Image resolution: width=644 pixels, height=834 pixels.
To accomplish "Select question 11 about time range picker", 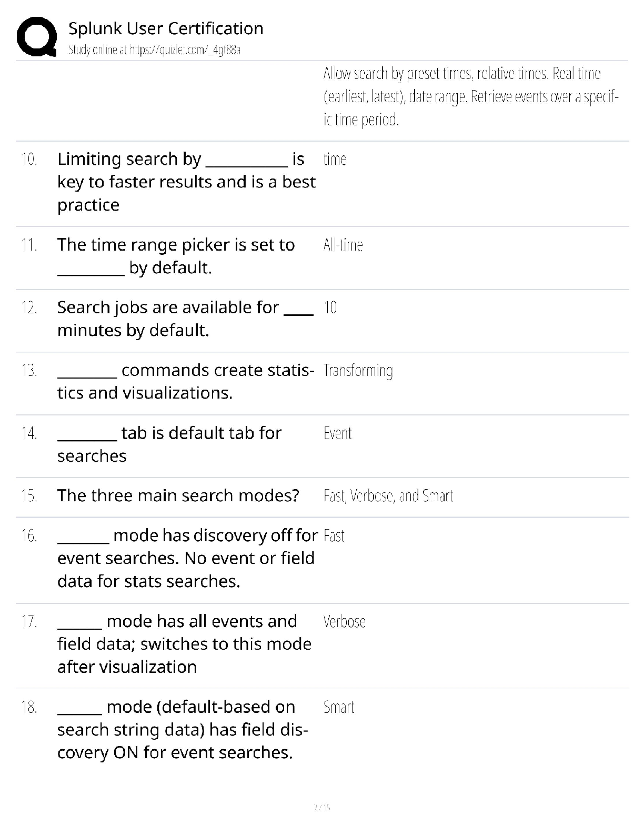I will (176, 256).
